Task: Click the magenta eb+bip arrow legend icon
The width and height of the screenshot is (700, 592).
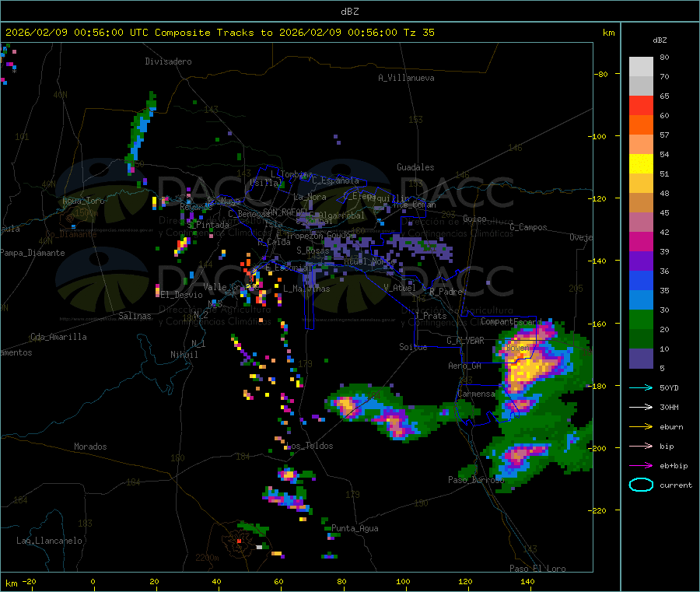Action: point(641,465)
